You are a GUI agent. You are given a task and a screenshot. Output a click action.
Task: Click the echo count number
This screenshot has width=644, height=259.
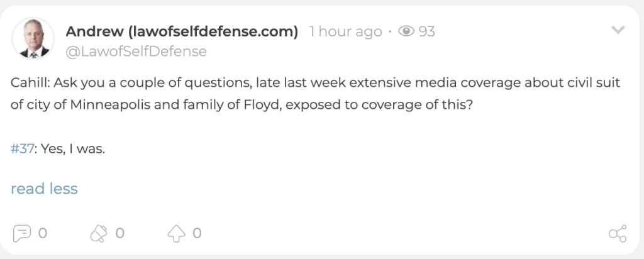119,234
